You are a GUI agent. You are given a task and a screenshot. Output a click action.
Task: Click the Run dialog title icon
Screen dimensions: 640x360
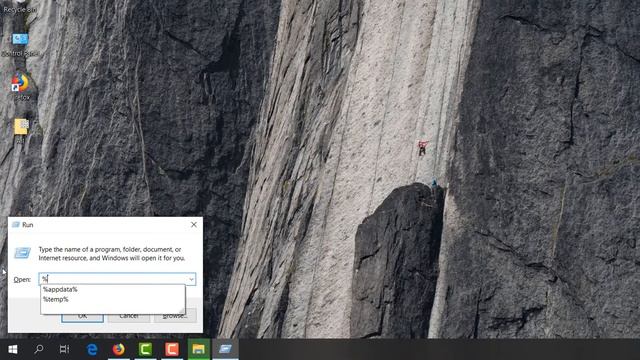tap(16, 224)
